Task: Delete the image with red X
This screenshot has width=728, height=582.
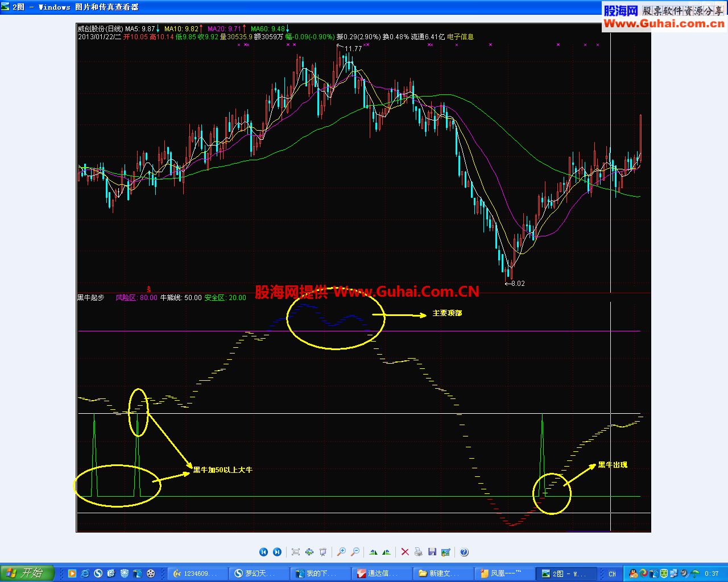Action: tap(405, 552)
